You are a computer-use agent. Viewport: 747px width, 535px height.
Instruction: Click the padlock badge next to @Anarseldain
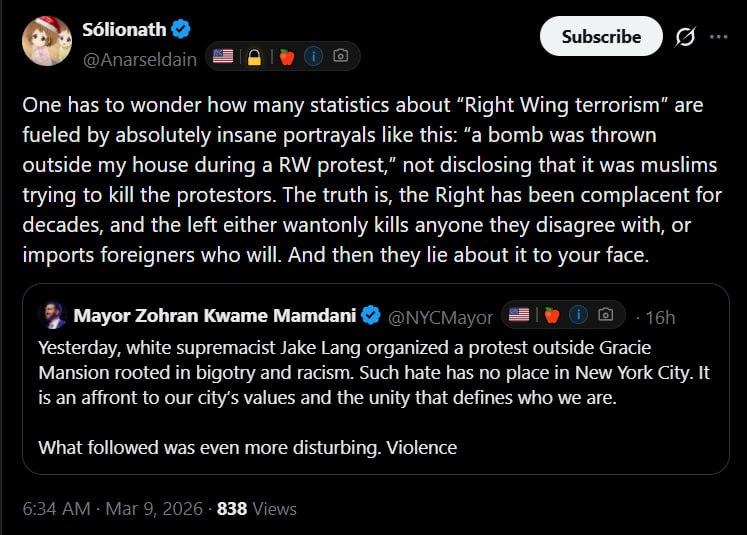point(254,57)
